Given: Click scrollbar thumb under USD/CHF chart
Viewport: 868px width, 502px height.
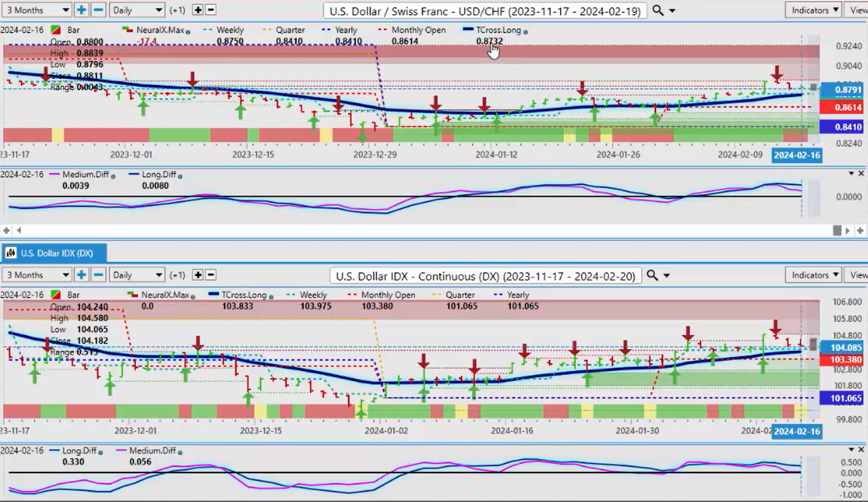Looking at the screenshot, I should point(837,230).
